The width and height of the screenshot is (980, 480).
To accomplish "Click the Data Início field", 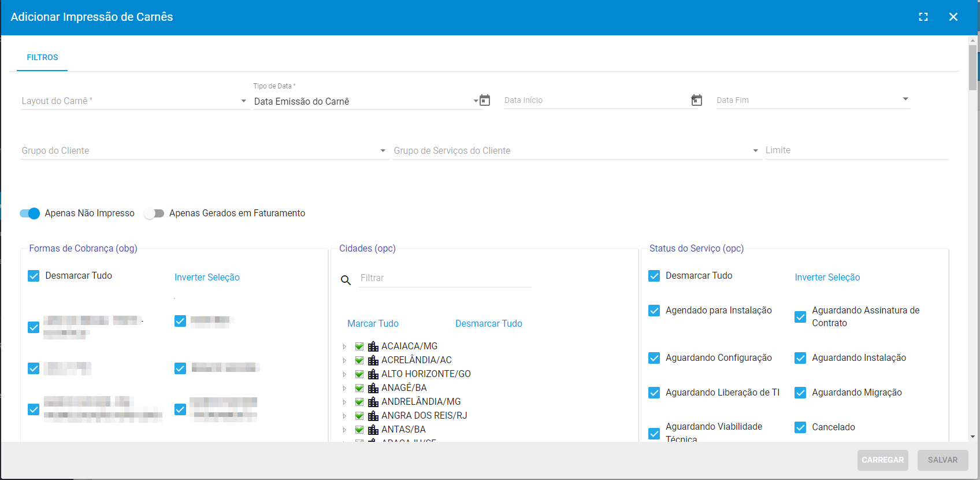I will pyautogui.click(x=597, y=100).
